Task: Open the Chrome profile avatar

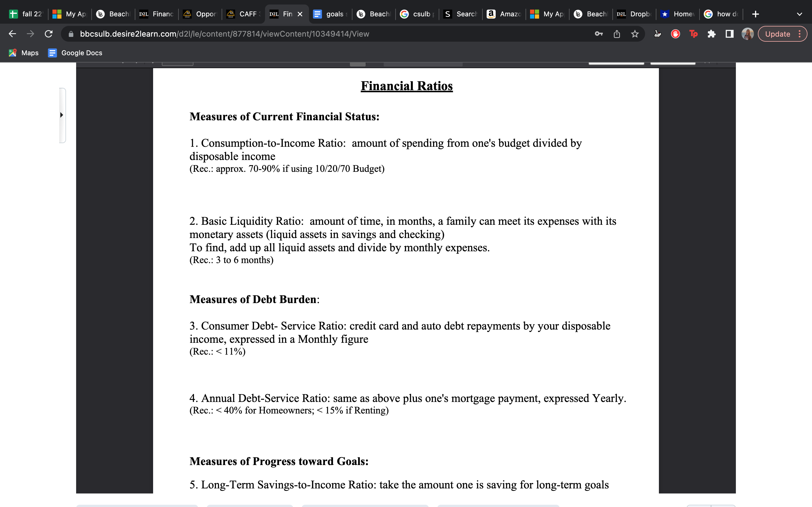Action: coord(747,34)
